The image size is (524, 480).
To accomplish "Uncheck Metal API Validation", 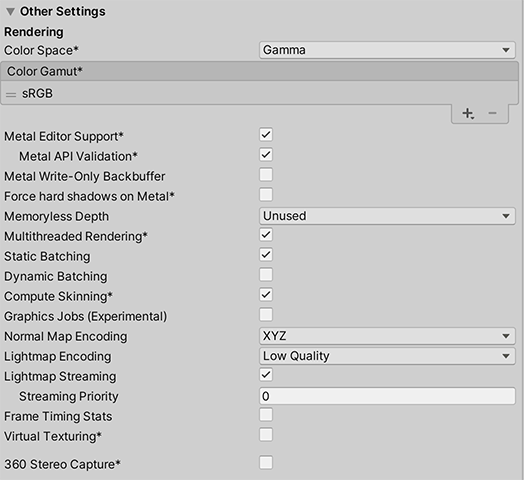I will (x=266, y=155).
